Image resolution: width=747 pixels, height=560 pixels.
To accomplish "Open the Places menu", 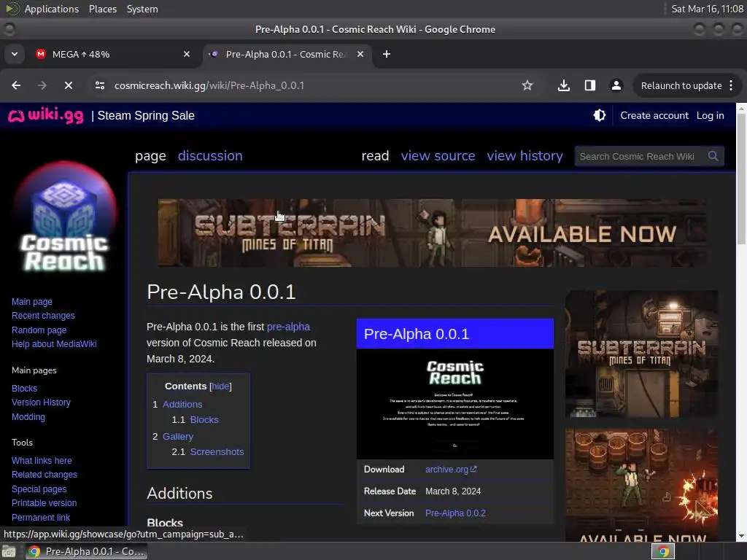I will pos(102,9).
